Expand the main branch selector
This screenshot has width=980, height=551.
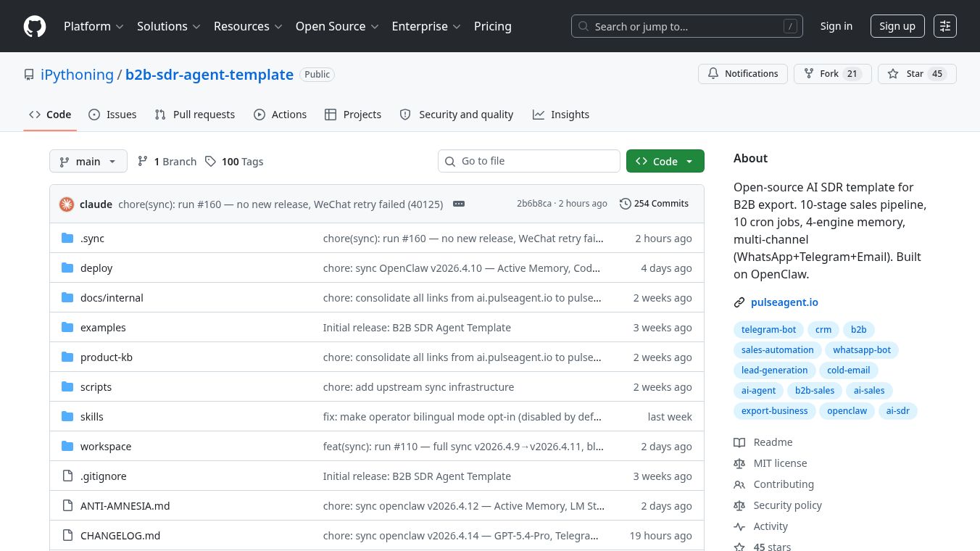[x=88, y=162]
